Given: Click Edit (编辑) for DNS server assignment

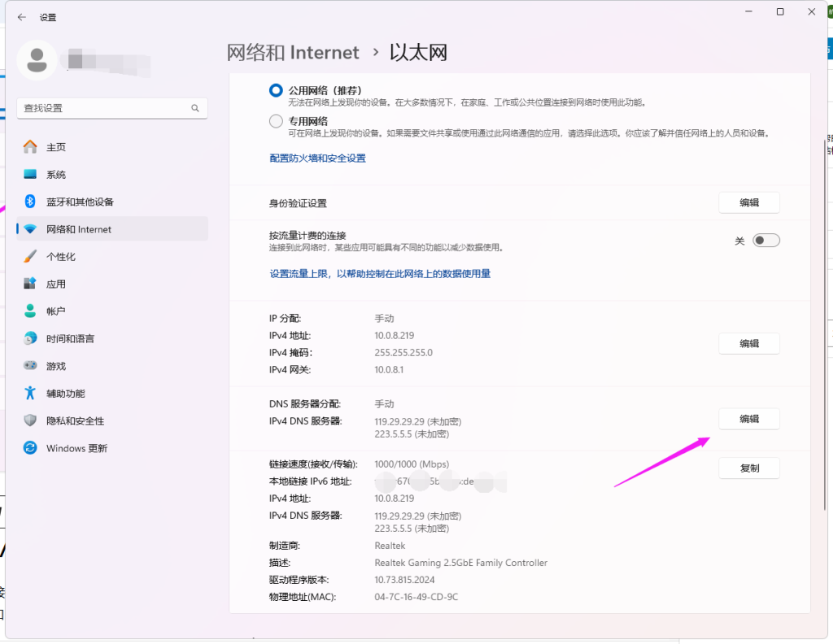Looking at the screenshot, I should tap(748, 419).
